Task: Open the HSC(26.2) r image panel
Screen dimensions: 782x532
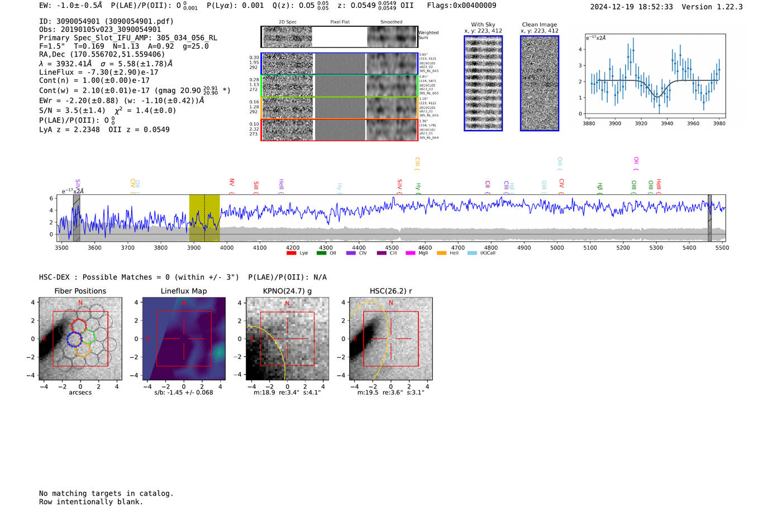Action: pos(390,339)
